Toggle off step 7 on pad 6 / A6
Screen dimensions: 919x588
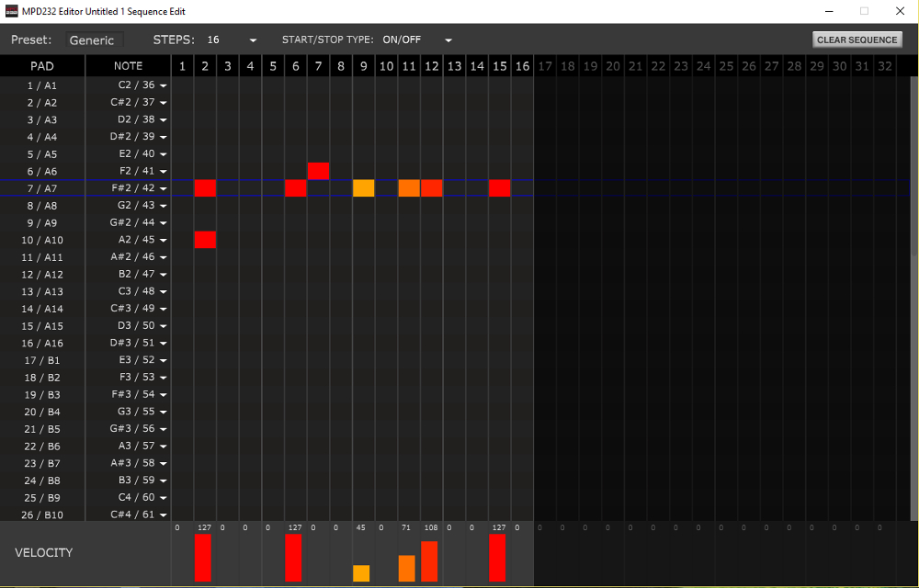point(318,171)
